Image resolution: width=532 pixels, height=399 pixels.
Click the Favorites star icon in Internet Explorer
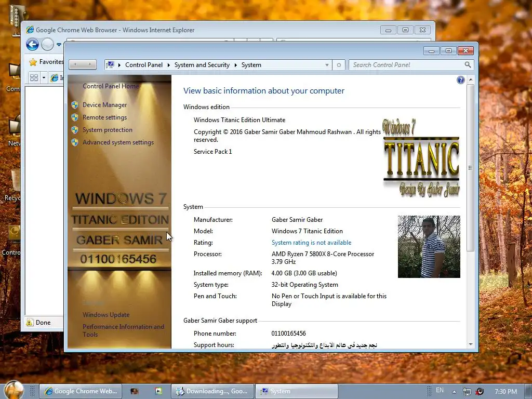33,62
